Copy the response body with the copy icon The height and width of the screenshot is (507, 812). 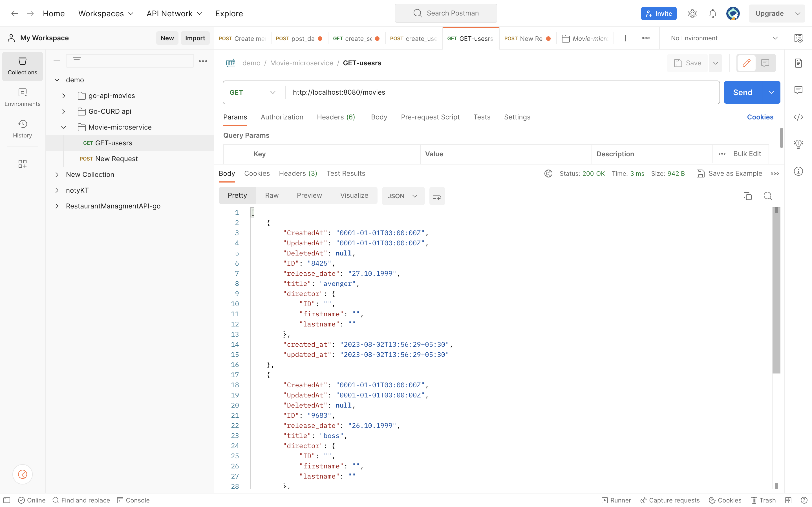(x=748, y=196)
